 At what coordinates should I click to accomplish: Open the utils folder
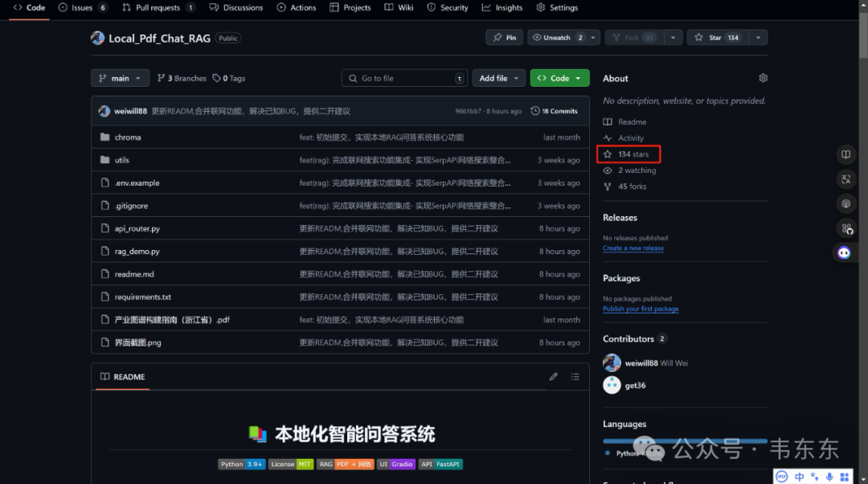click(x=122, y=160)
